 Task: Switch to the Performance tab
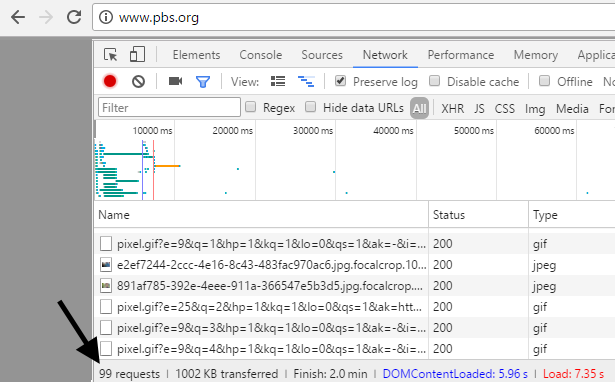click(x=461, y=55)
